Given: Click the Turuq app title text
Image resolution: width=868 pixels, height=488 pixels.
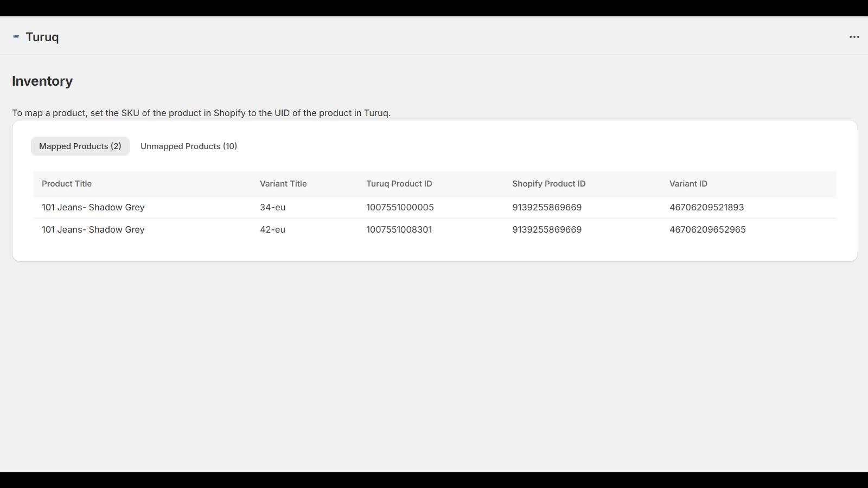Looking at the screenshot, I should pos(42,37).
